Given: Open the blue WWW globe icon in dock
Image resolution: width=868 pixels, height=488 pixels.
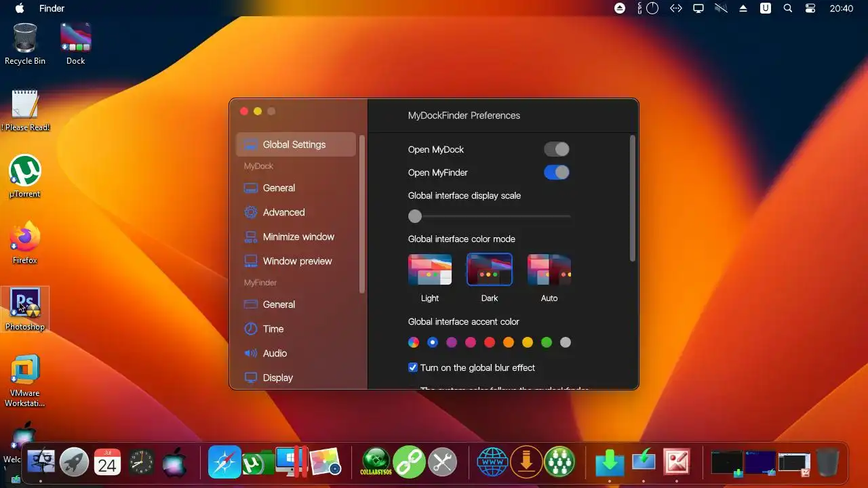Looking at the screenshot, I should 493,462.
